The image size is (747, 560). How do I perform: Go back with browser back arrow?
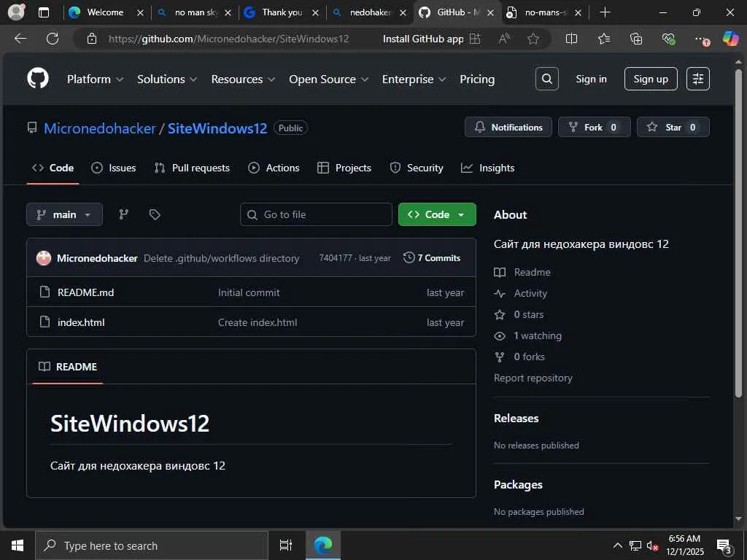coord(20,39)
